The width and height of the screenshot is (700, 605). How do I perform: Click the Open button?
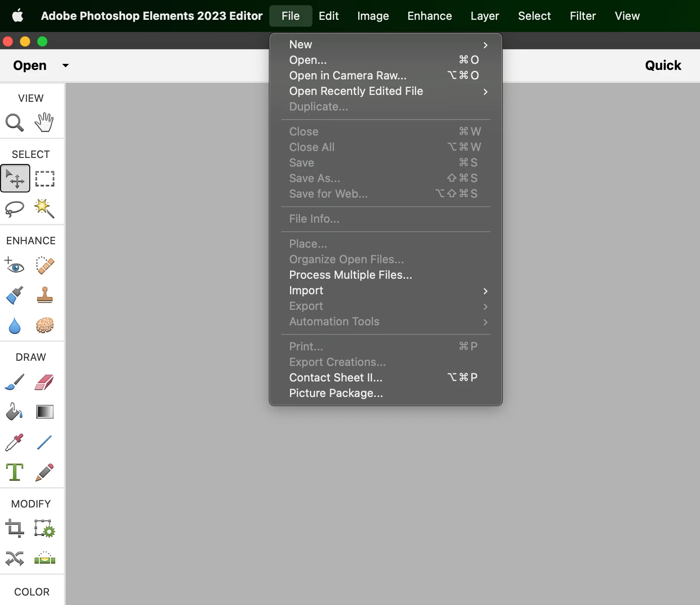pyautogui.click(x=30, y=66)
